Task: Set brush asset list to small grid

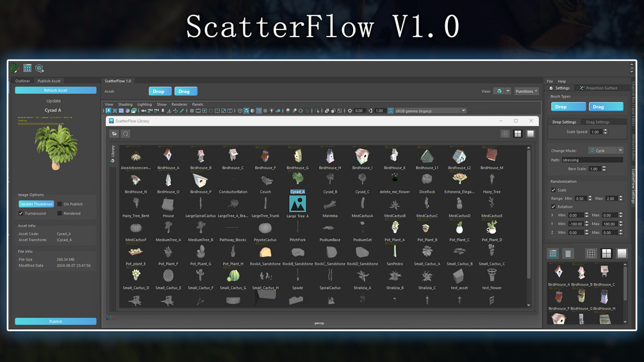Action: pos(591,253)
